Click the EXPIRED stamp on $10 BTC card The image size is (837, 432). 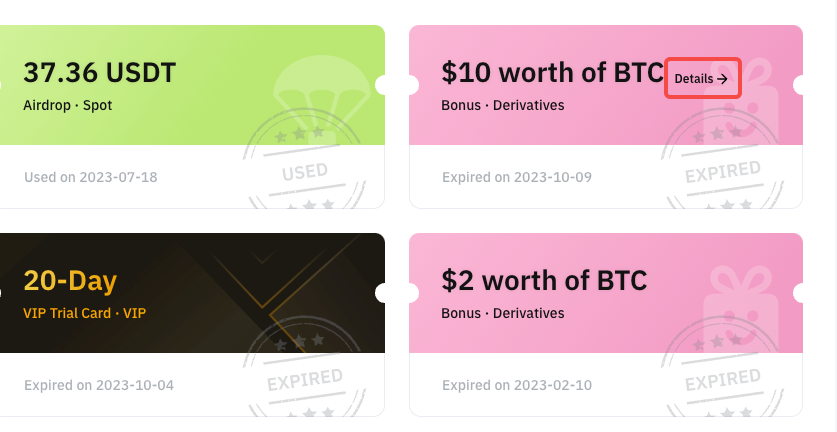tap(722, 174)
